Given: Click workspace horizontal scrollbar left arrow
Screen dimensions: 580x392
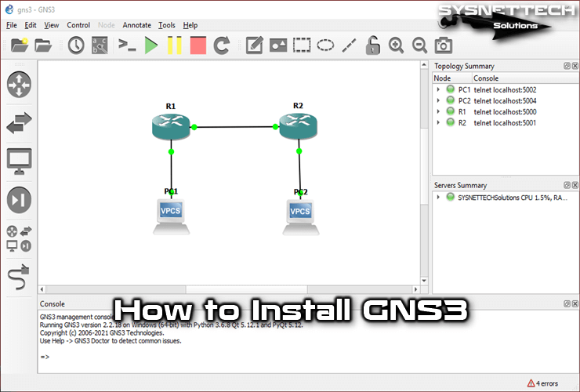Looking at the screenshot, I should pyautogui.click(x=42, y=289).
